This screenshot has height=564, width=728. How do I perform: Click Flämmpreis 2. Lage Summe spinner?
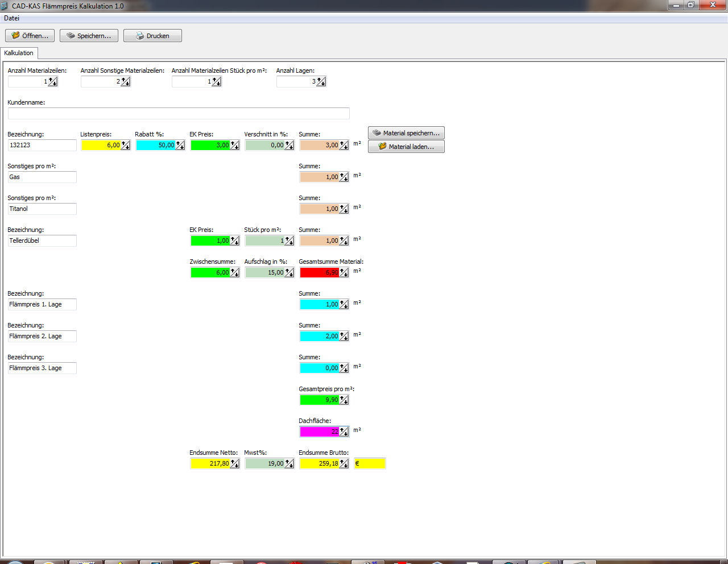[x=344, y=337]
